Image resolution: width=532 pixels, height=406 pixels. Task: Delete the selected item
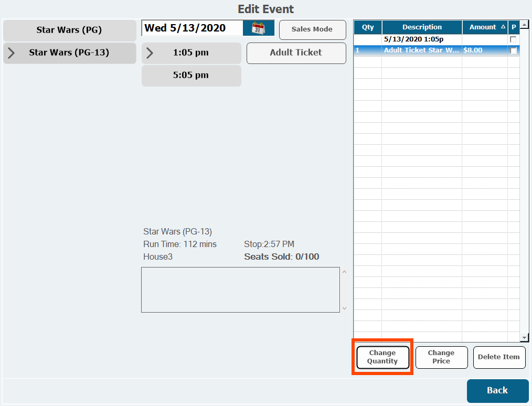point(499,357)
